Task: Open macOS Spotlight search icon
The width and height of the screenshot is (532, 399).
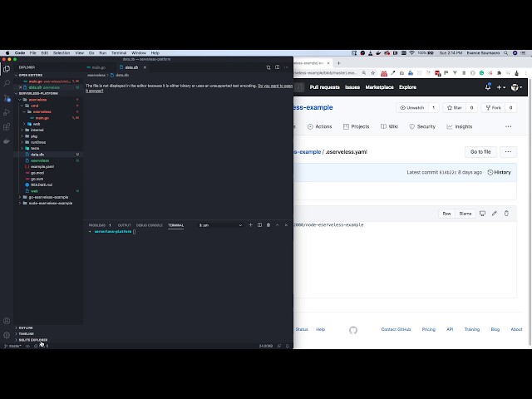Action: (506, 53)
